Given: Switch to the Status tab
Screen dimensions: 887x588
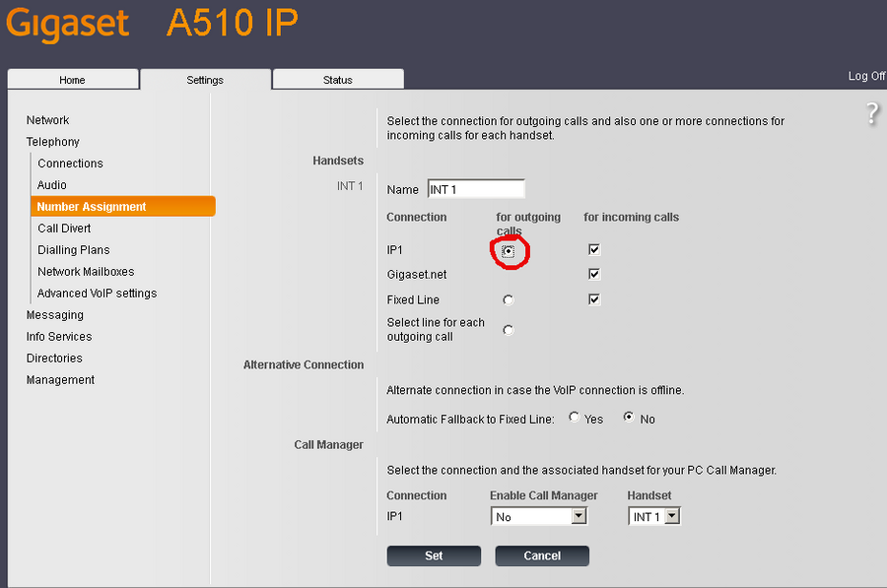Looking at the screenshot, I should (337, 80).
